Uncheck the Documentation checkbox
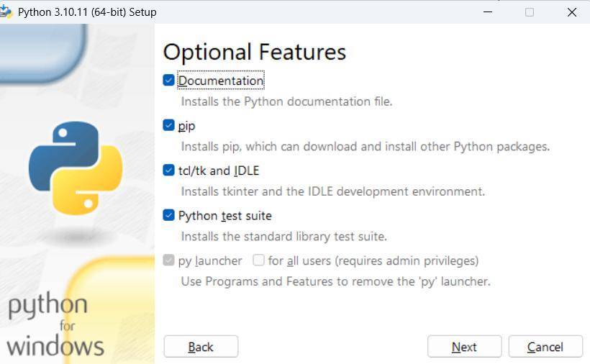Image resolution: width=590 pixels, height=364 pixels. pyautogui.click(x=168, y=80)
